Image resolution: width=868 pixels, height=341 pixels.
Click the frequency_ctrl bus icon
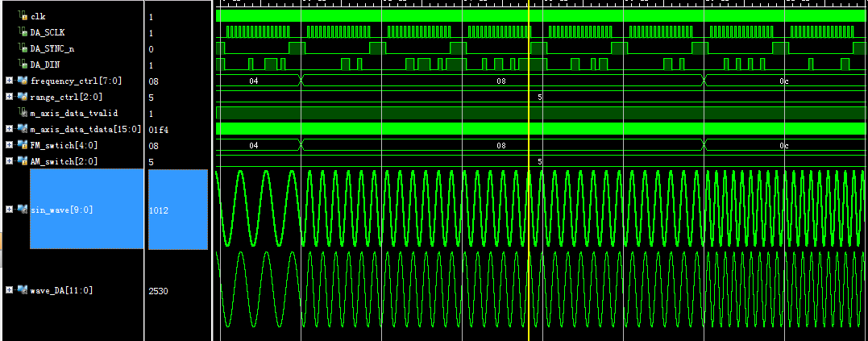click(x=23, y=81)
